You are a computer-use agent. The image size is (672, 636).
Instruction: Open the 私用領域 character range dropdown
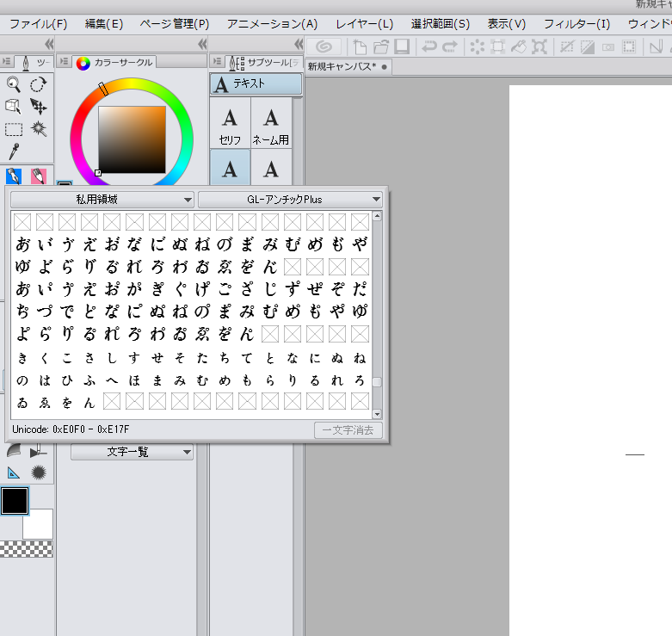click(102, 200)
